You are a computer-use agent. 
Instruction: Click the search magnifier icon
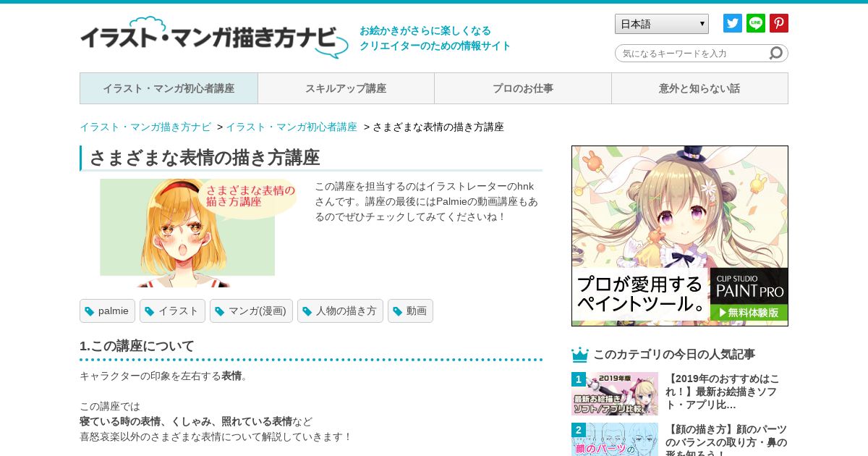775,53
